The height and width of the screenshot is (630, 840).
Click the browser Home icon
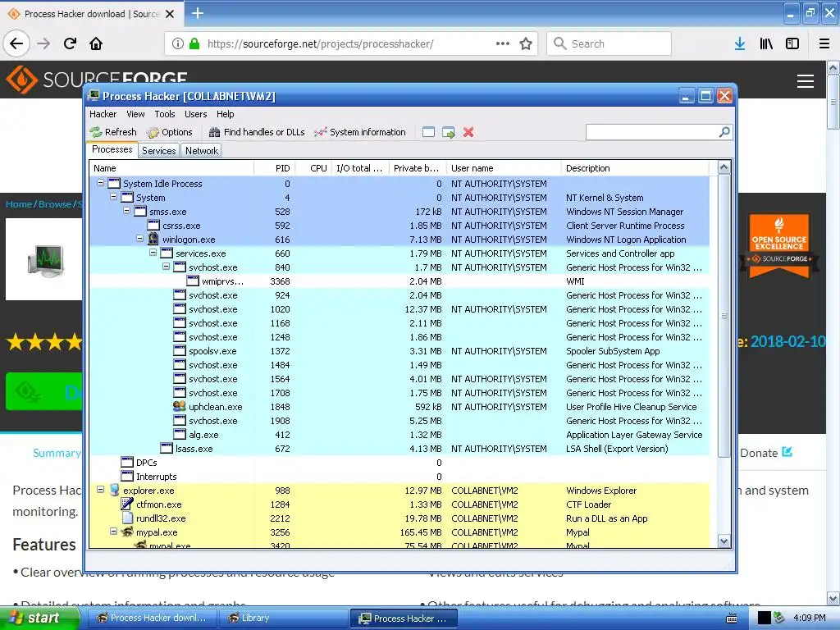[96, 43]
